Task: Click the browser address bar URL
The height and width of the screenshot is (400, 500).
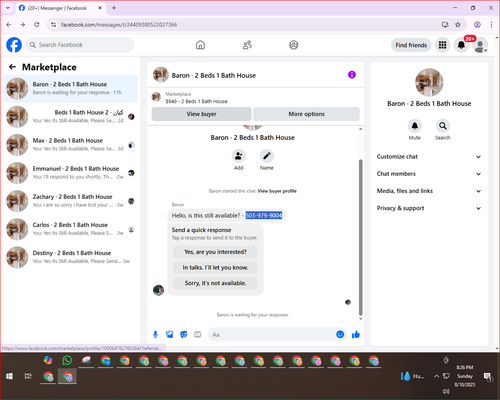Action: (x=119, y=25)
